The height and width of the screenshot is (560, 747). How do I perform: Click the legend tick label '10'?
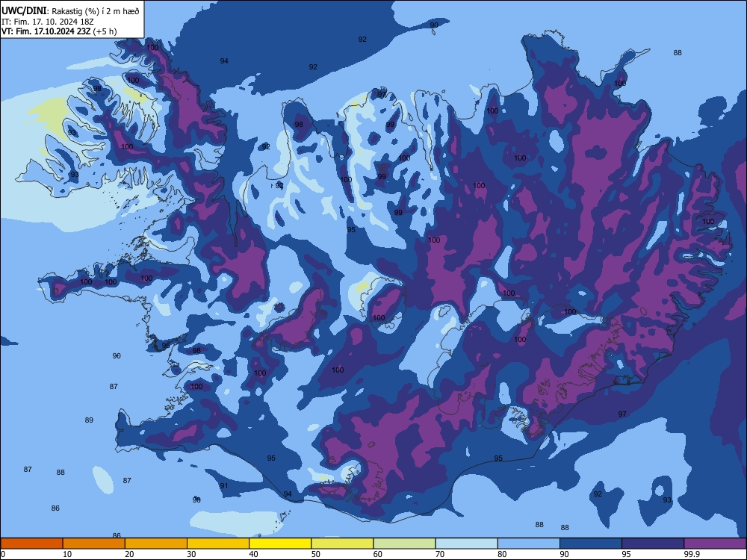click(67, 554)
